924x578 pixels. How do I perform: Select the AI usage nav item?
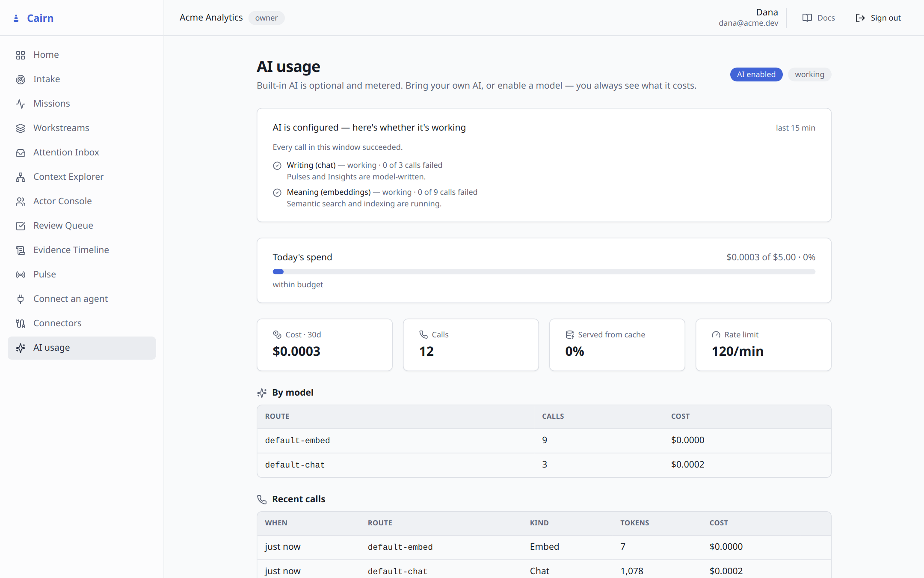pos(82,348)
